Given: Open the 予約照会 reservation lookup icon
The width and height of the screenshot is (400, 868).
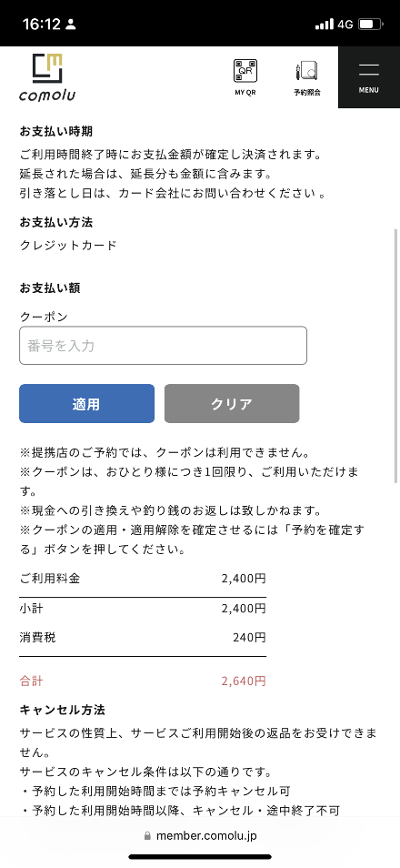Looking at the screenshot, I should pyautogui.click(x=307, y=71).
